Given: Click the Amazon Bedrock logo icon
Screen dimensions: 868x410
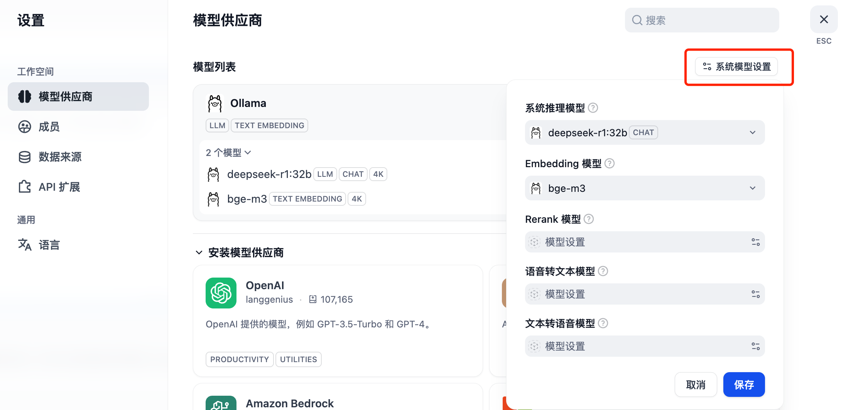Looking at the screenshot, I should 221,403.
